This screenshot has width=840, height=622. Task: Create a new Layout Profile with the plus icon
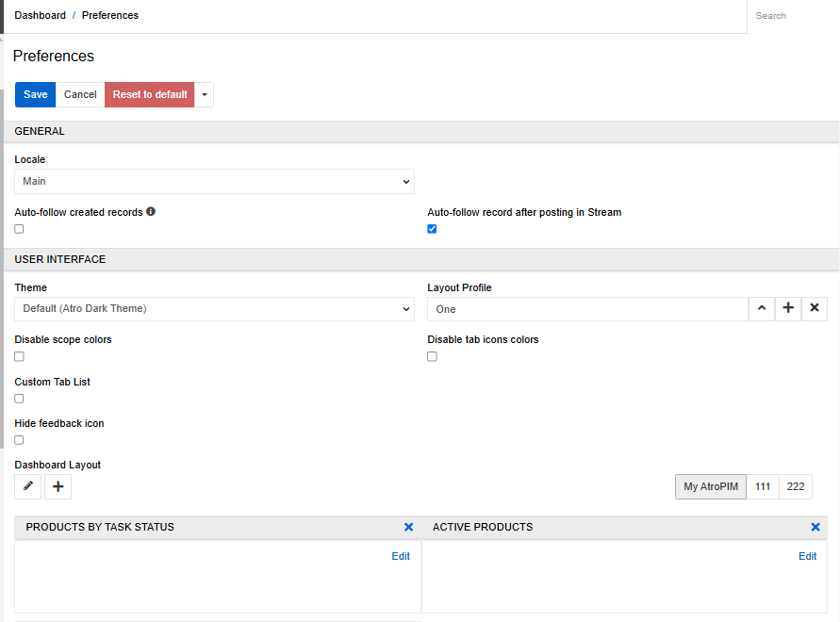[x=788, y=308]
